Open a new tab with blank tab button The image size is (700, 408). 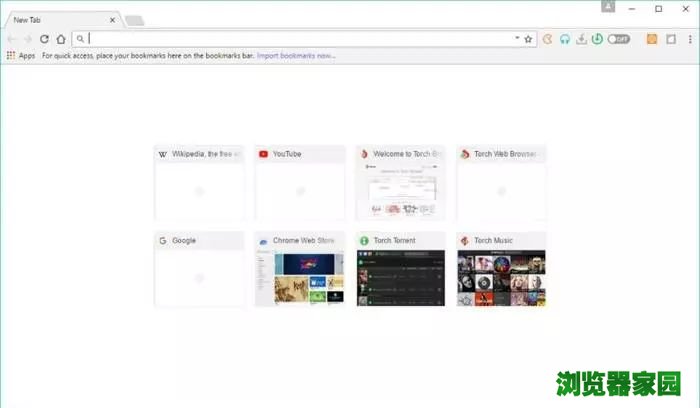coord(134,21)
